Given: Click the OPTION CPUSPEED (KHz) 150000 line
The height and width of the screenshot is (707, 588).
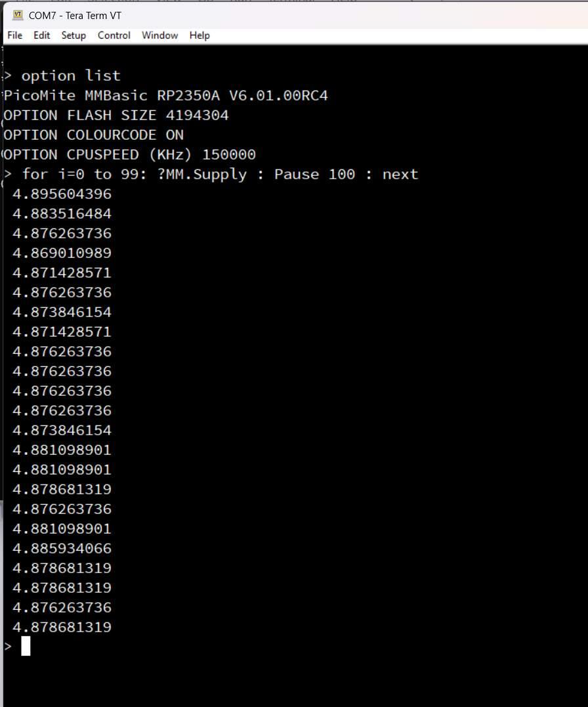Looking at the screenshot, I should [x=129, y=155].
